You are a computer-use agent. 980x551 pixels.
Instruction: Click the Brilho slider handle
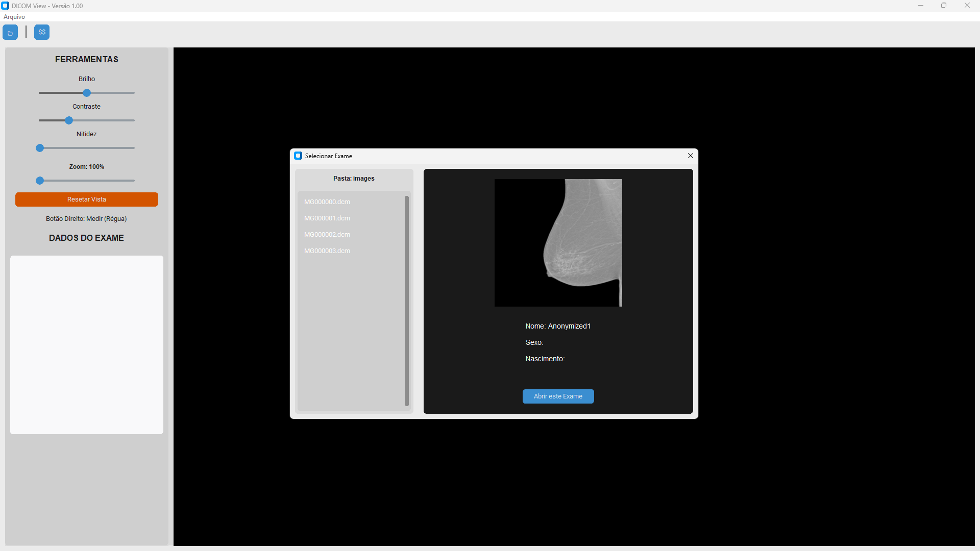click(87, 93)
